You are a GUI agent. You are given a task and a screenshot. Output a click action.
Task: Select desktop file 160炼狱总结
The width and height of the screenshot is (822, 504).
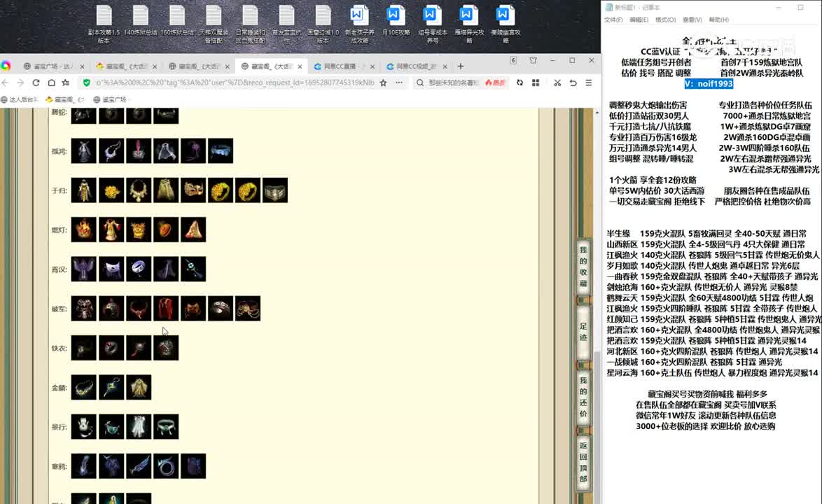click(177, 21)
